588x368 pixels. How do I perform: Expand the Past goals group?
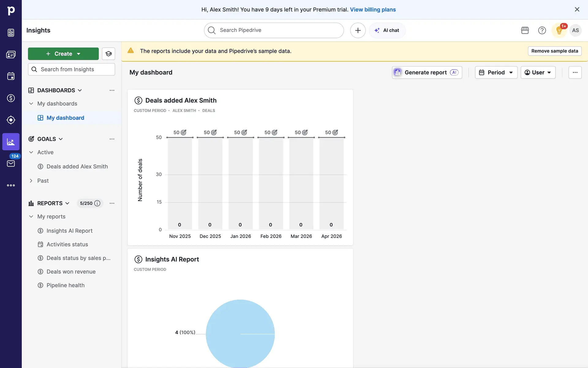click(31, 181)
